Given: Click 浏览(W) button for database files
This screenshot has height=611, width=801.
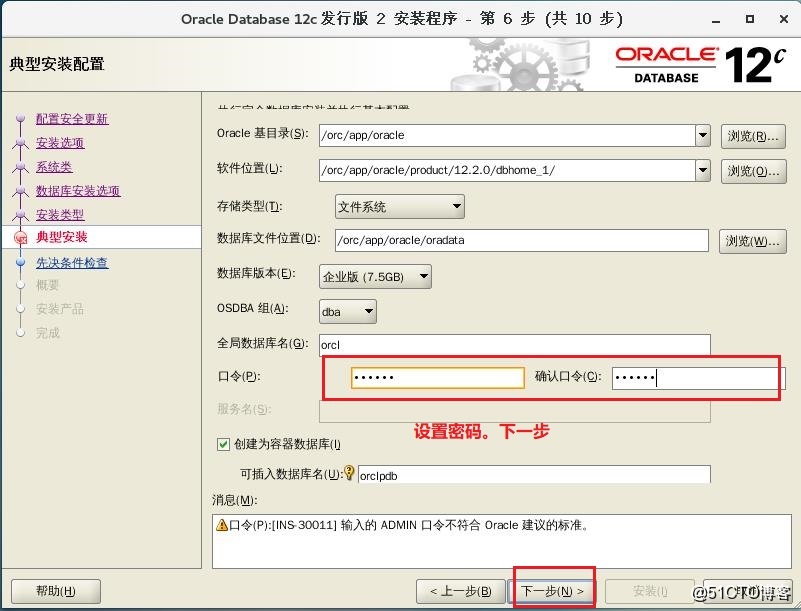Looking at the screenshot, I should click(752, 241).
